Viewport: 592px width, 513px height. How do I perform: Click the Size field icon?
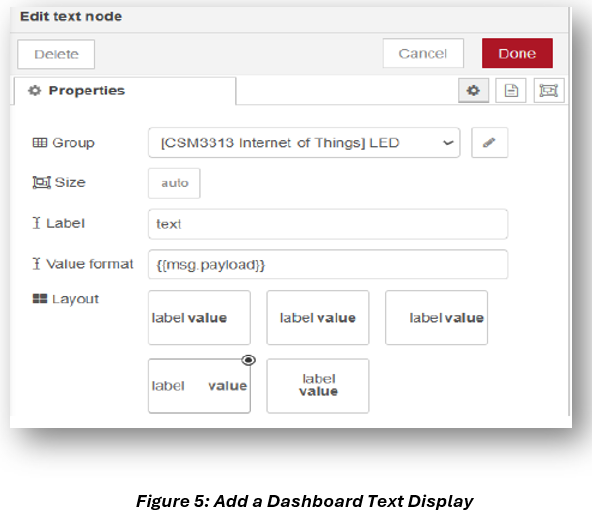(41, 183)
